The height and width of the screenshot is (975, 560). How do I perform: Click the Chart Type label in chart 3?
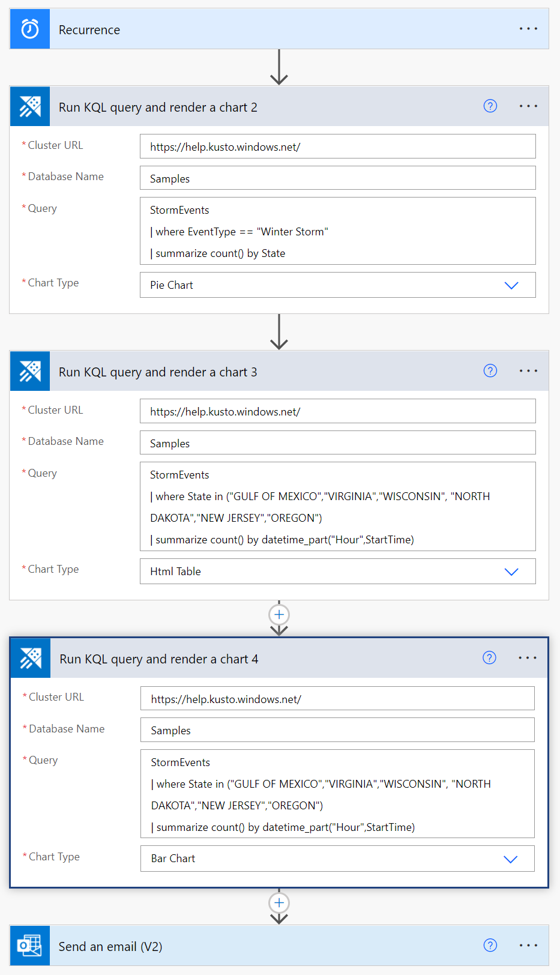pyautogui.click(x=53, y=569)
